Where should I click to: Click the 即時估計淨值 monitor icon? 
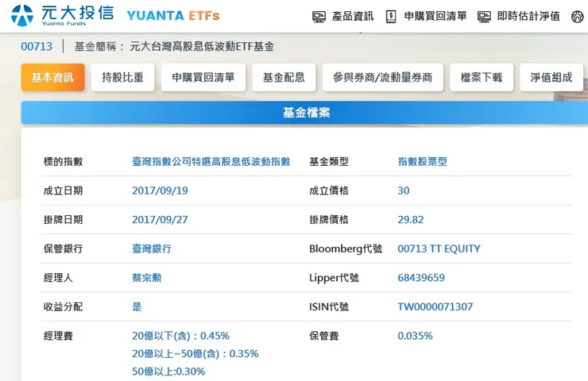pyautogui.click(x=484, y=17)
